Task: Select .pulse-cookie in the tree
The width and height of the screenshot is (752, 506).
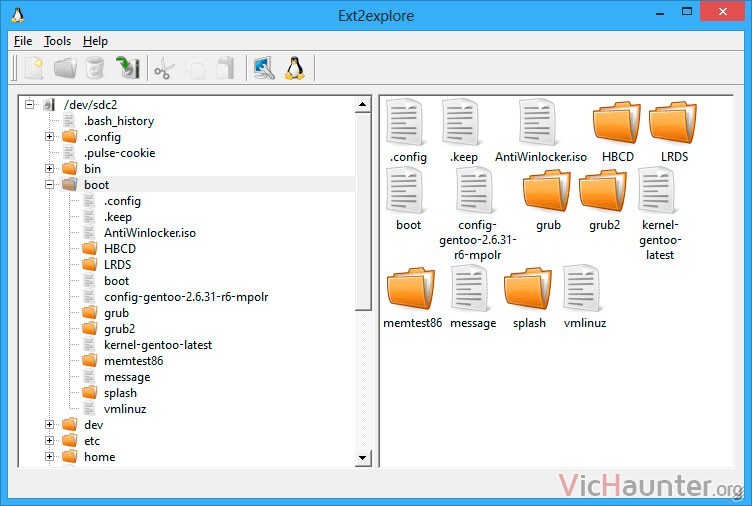Action: (119, 153)
